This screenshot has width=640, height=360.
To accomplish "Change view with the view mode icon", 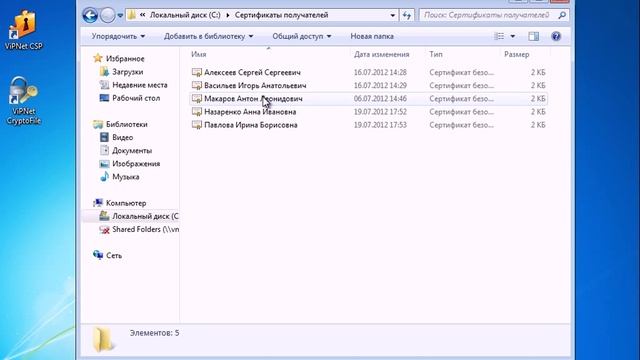I will point(499,36).
